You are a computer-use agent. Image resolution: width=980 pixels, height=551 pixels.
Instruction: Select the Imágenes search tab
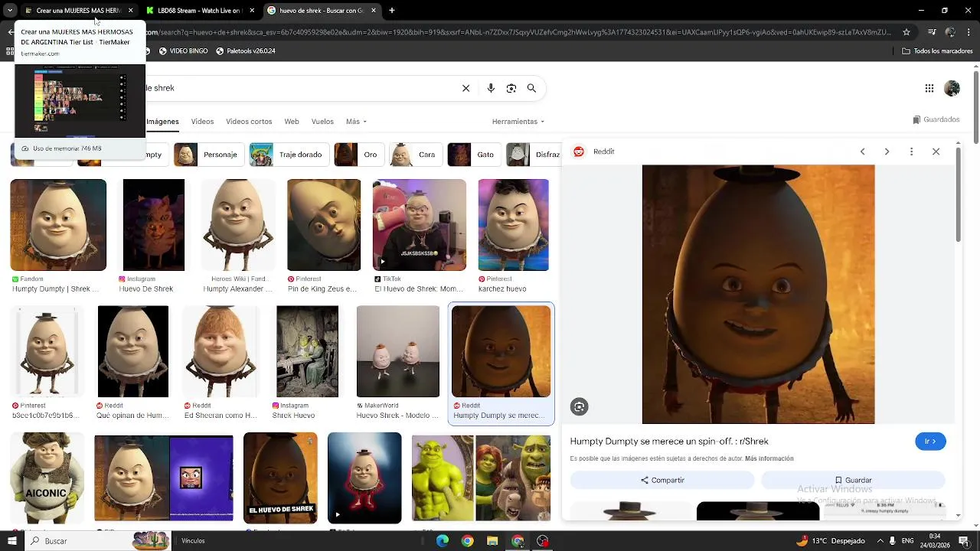(x=162, y=122)
